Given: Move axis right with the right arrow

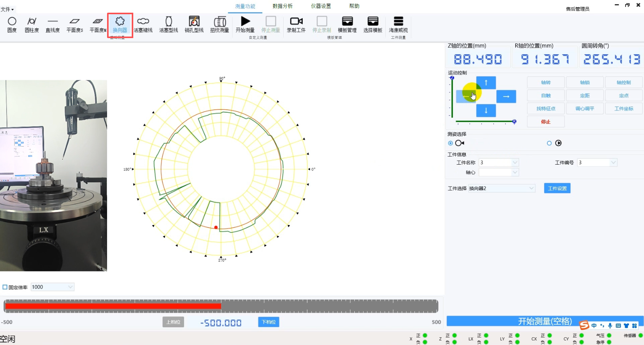Looking at the screenshot, I should [506, 97].
